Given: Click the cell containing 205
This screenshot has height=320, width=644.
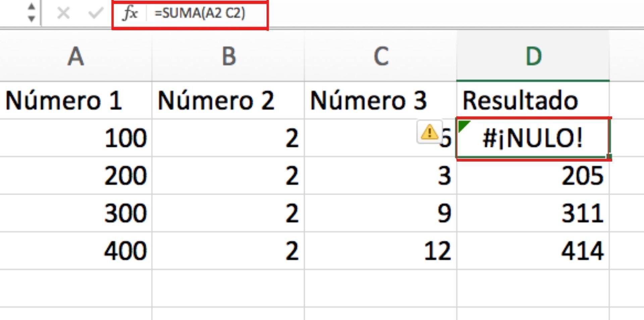Looking at the screenshot, I should click(x=533, y=176).
